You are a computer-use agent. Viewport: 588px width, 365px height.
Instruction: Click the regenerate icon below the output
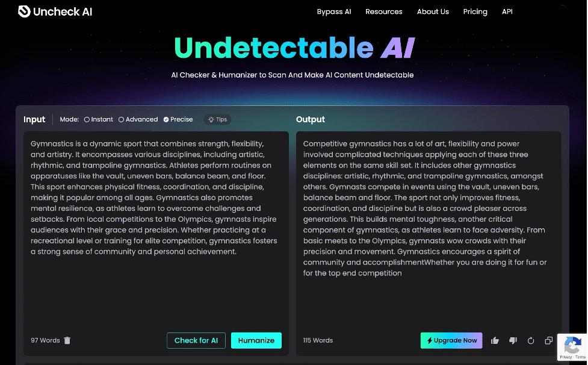coord(531,340)
